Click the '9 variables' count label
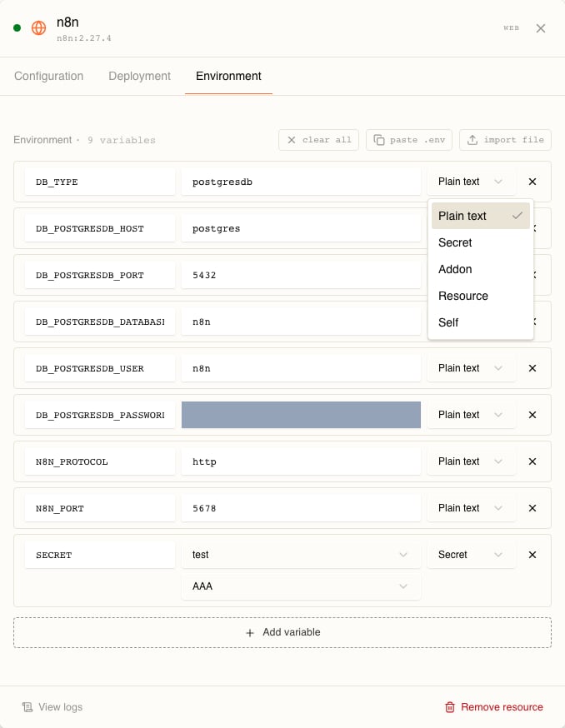This screenshot has height=728, width=565. click(122, 140)
